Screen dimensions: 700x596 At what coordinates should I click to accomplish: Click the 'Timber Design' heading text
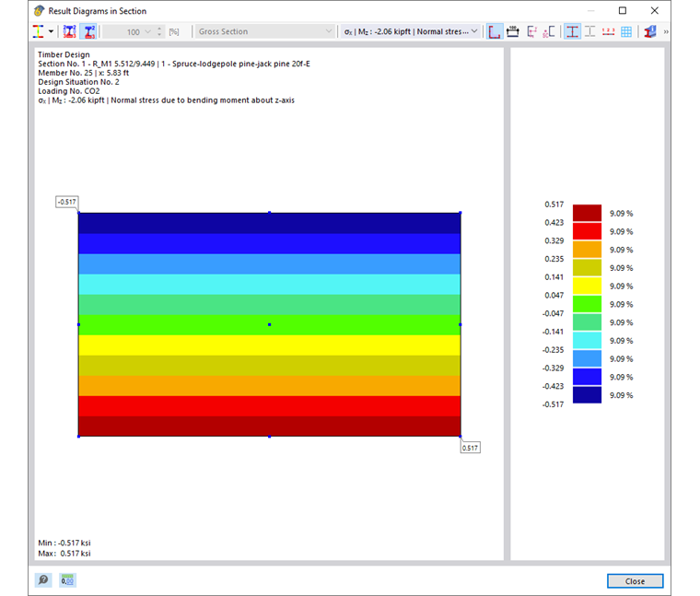point(64,54)
